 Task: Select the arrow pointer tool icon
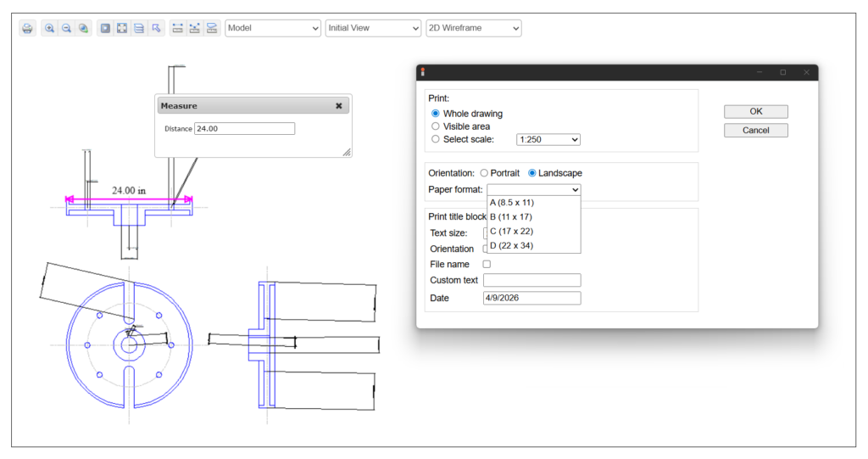coord(157,28)
